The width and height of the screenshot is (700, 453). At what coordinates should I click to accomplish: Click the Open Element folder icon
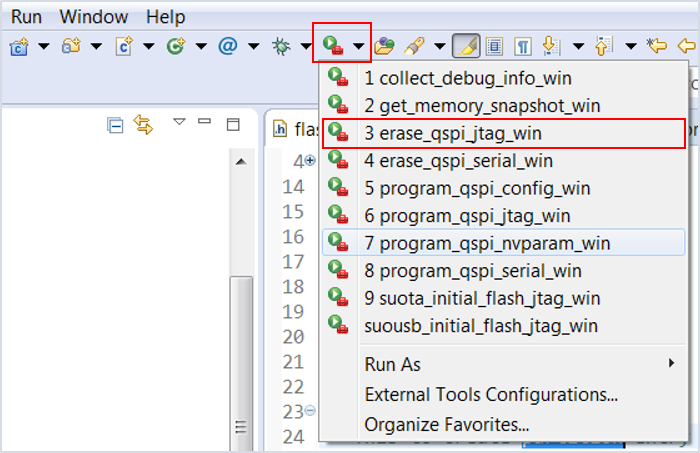tap(384, 46)
